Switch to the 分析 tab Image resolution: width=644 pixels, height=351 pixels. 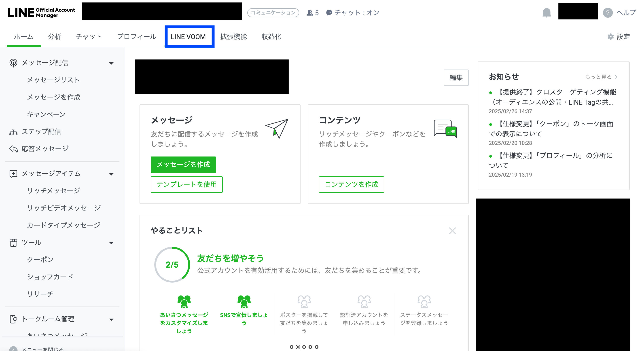coord(55,37)
